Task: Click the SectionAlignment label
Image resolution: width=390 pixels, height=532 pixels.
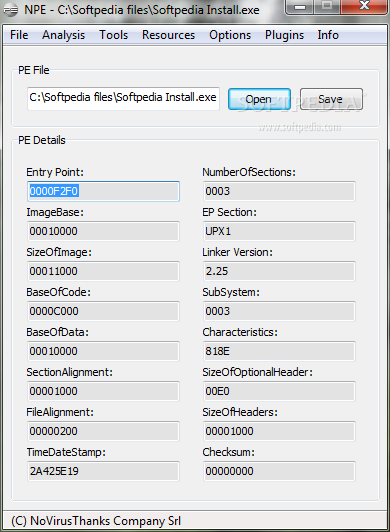Action: click(x=70, y=373)
